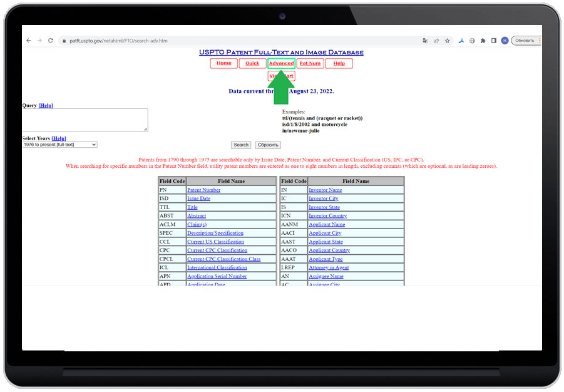
Task: Click inside the Query text area
Action: [x=85, y=119]
